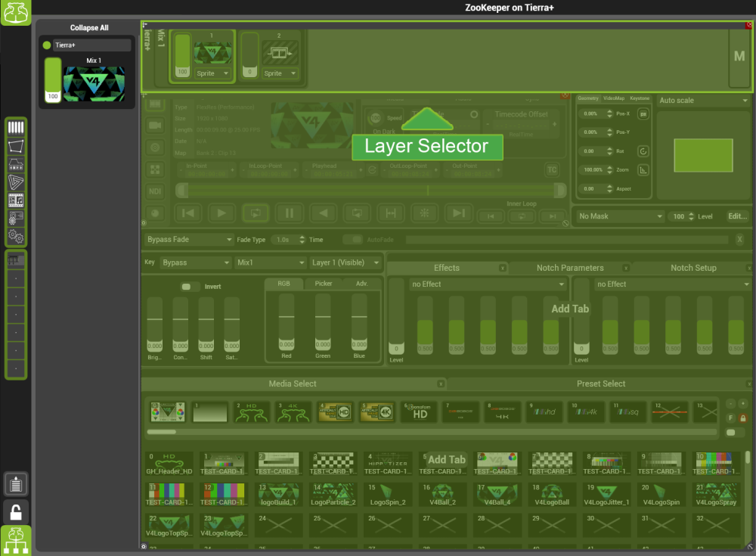Toggle the AutoFade switch
The height and width of the screenshot is (556, 756).
(352, 239)
